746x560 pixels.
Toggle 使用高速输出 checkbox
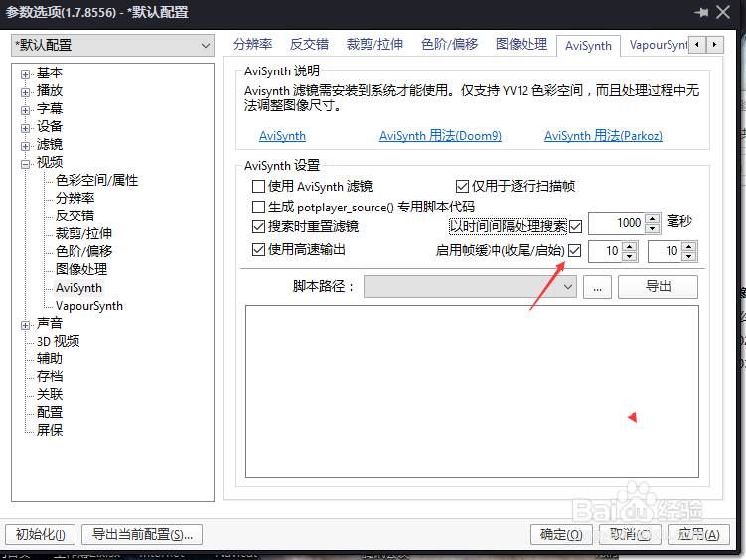click(258, 249)
